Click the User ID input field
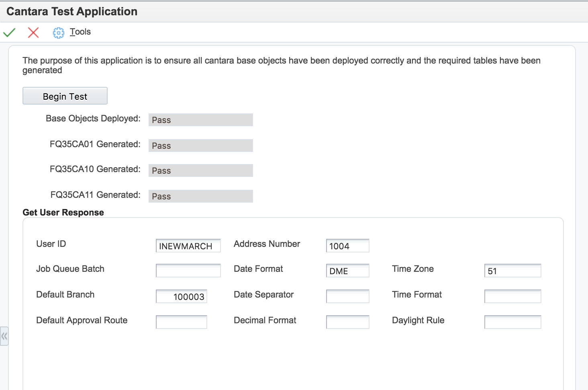The width and height of the screenshot is (588, 390). (x=188, y=246)
